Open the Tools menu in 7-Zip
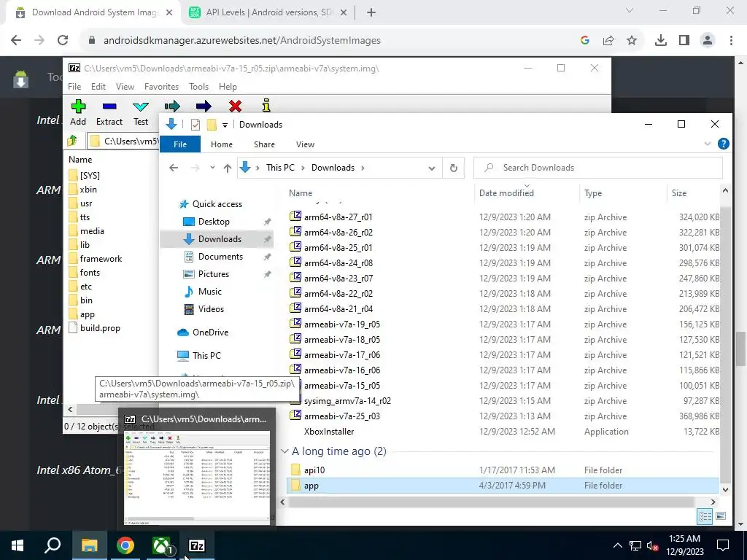This screenshot has height=560, width=747. click(198, 87)
